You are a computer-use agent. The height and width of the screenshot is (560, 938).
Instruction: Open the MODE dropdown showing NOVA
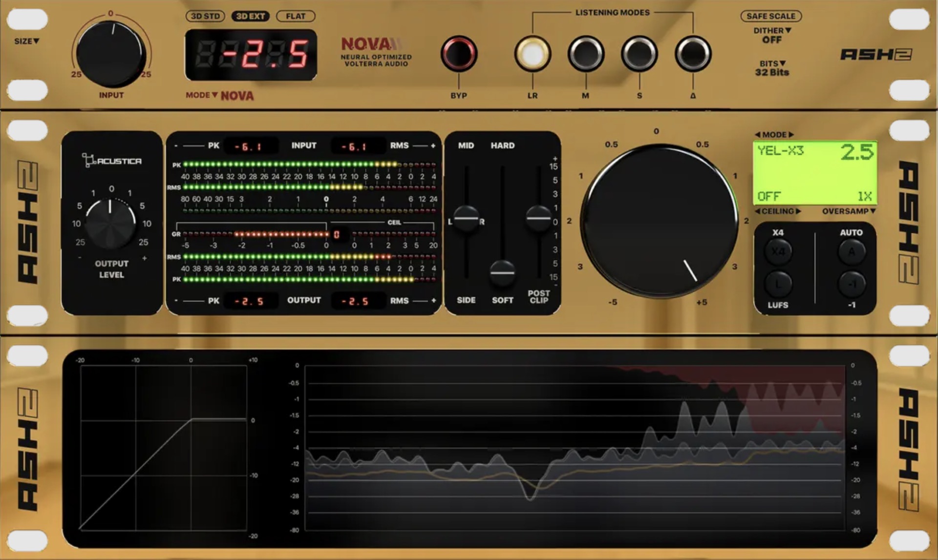(201, 95)
